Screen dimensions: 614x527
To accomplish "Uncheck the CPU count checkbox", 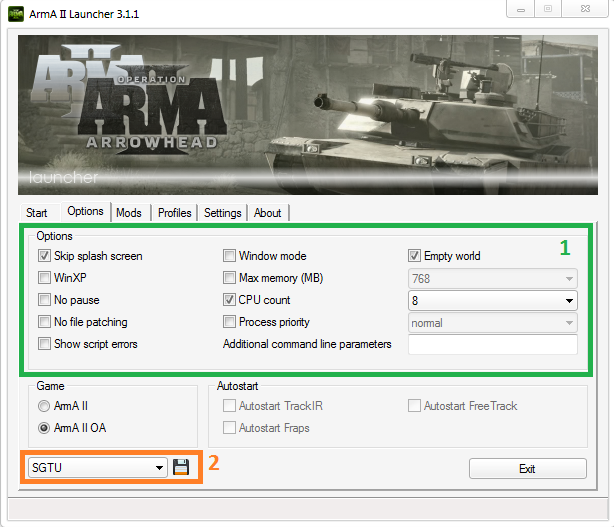I will 229,300.
